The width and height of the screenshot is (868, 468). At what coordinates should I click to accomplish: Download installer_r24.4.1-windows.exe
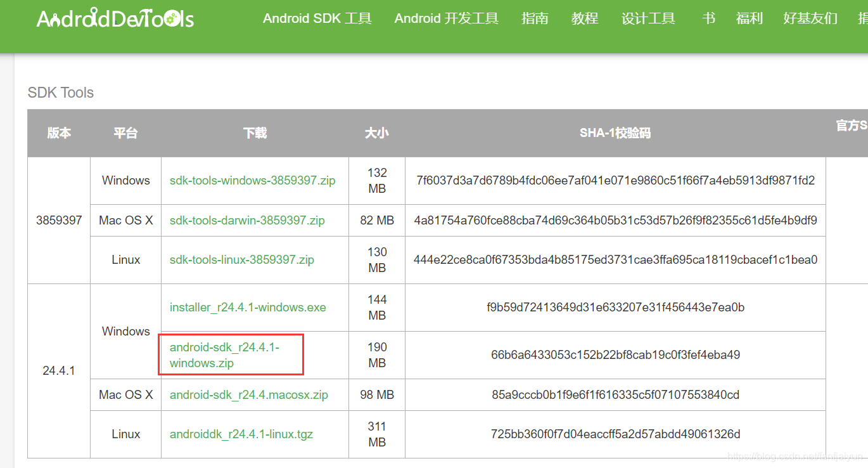click(248, 308)
